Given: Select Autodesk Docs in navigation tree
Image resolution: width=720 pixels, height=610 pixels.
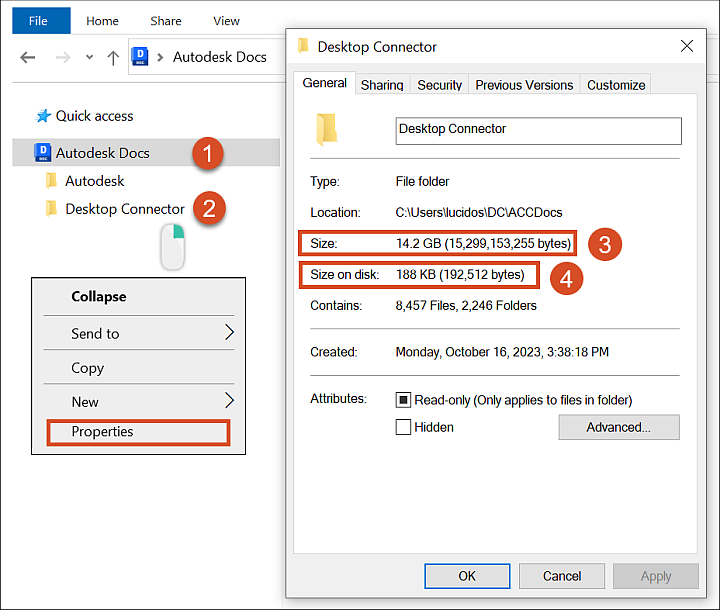Looking at the screenshot, I should point(102,153).
